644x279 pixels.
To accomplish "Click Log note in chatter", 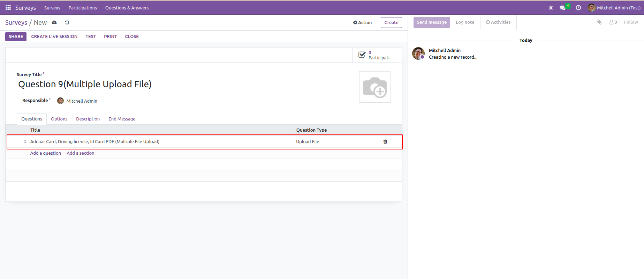I will 465,22.
